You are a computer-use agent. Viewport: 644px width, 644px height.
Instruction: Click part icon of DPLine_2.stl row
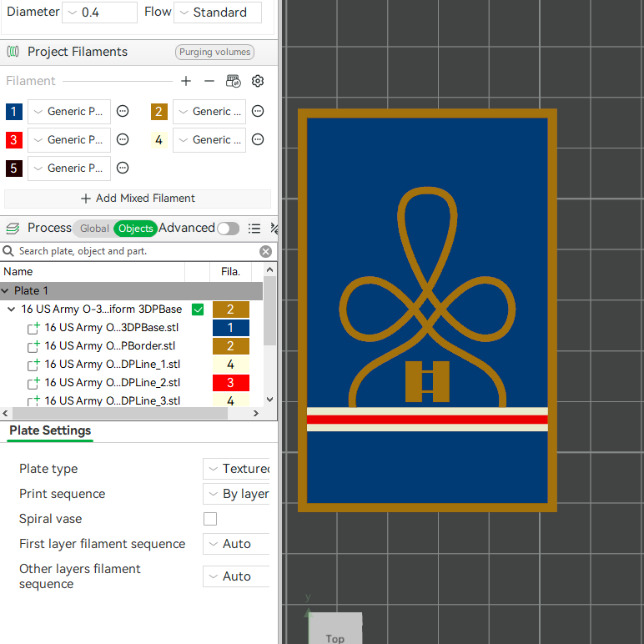(33, 383)
